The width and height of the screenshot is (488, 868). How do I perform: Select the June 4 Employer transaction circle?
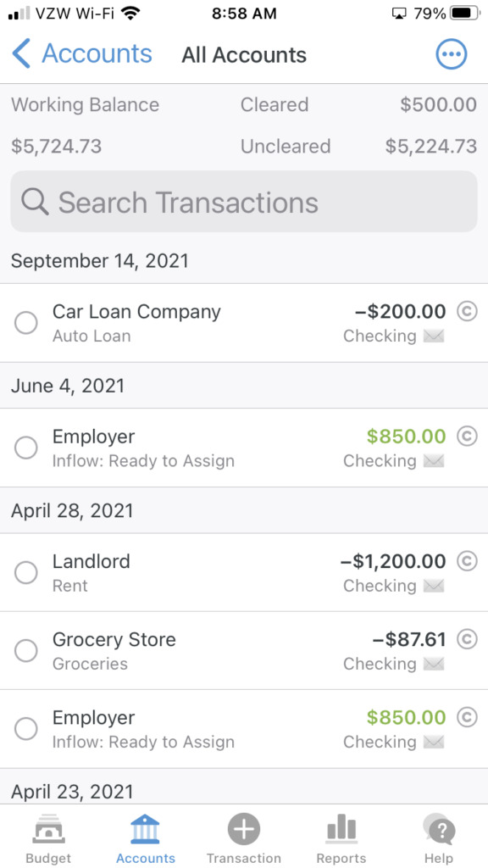click(26, 448)
